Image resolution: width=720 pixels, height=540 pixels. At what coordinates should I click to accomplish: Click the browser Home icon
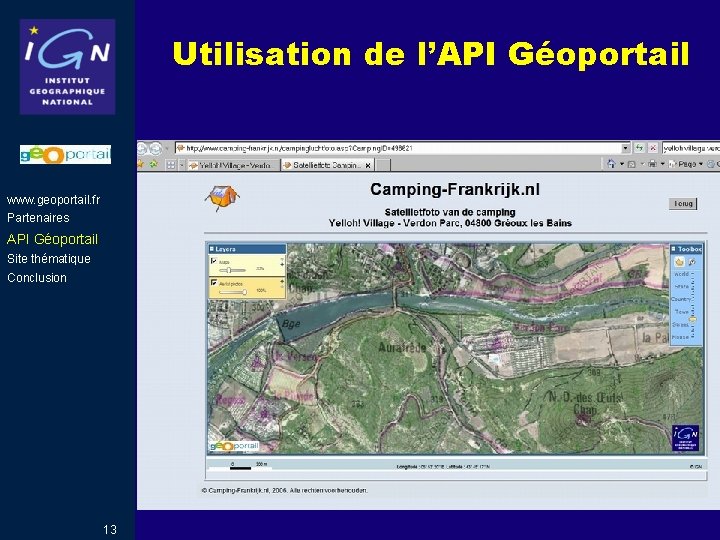point(611,164)
